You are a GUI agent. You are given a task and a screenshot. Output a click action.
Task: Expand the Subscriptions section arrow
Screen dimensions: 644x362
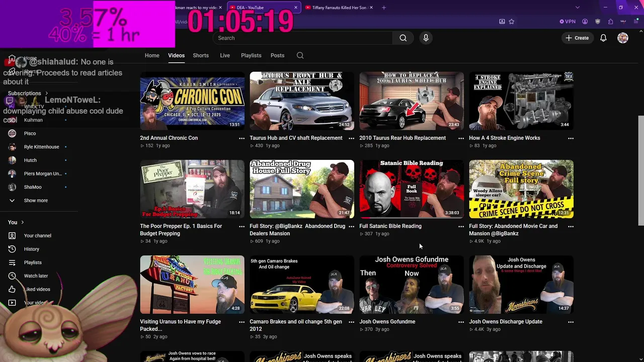point(46,93)
